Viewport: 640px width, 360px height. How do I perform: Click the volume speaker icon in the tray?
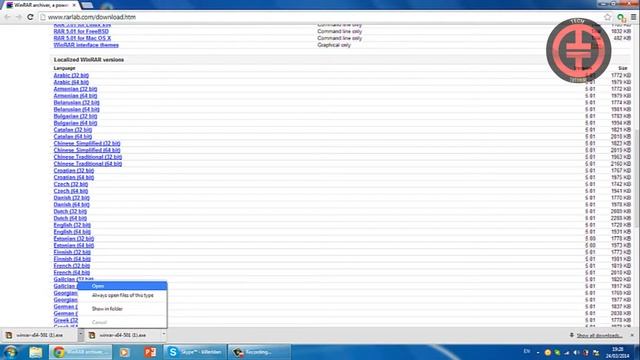pyautogui.click(x=576, y=352)
